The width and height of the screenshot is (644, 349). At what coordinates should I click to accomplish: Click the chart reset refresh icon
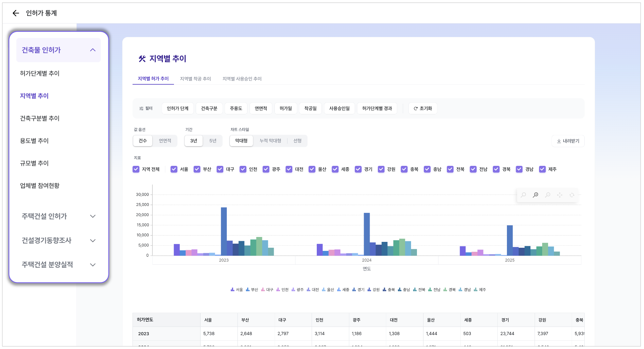pos(572,195)
